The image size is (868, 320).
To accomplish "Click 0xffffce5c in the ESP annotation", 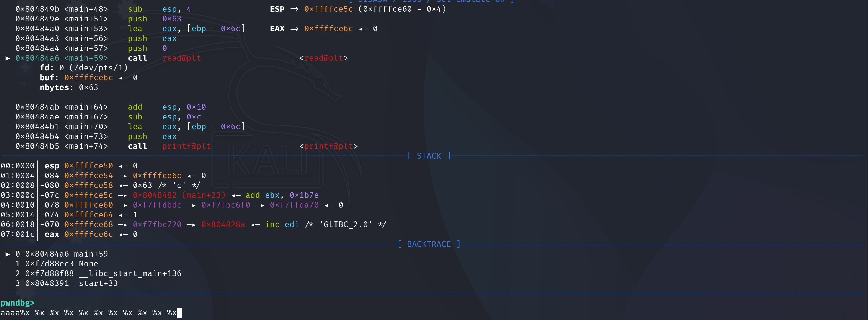I will click(328, 9).
